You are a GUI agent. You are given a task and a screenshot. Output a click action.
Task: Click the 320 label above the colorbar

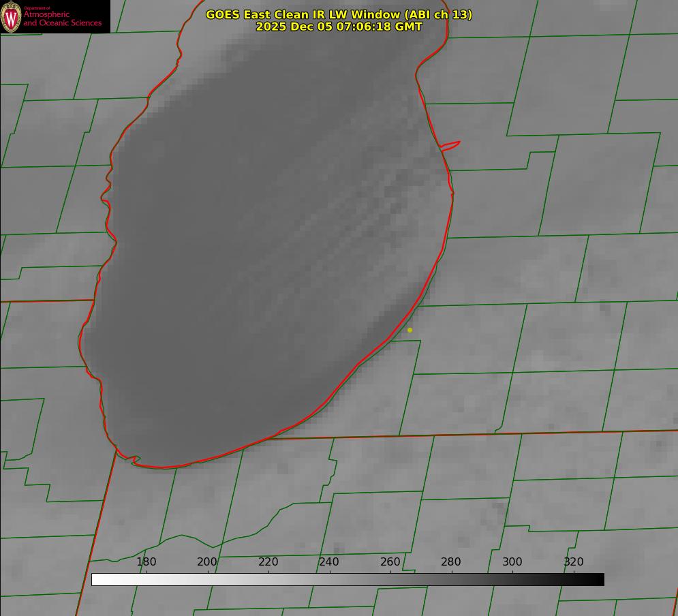(x=574, y=562)
